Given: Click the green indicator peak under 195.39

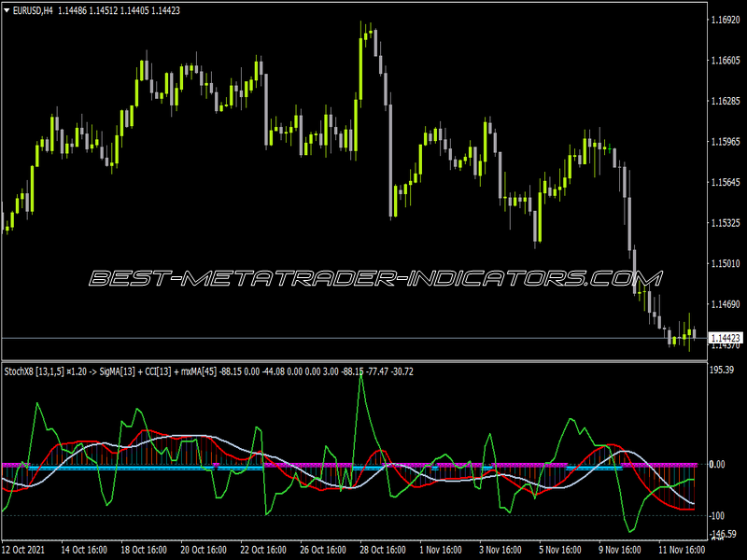Looking at the screenshot, I should tap(361, 375).
